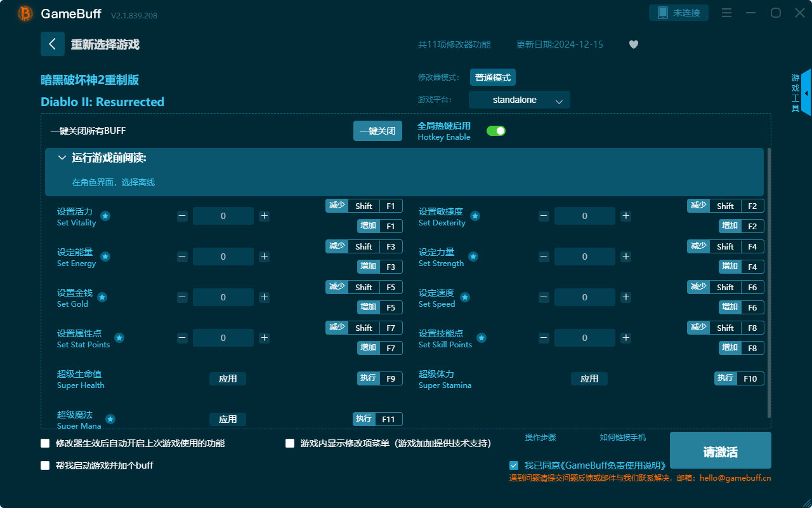
Task: Click Shift F8 decrease hotkey for Skill Points
Action: tap(726, 328)
